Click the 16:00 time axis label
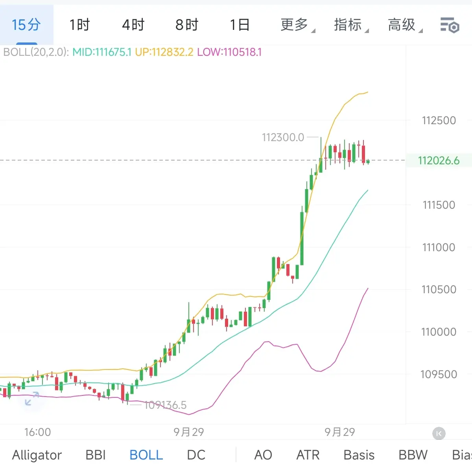The width and height of the screenshot is (472, 476). [38, 432]
